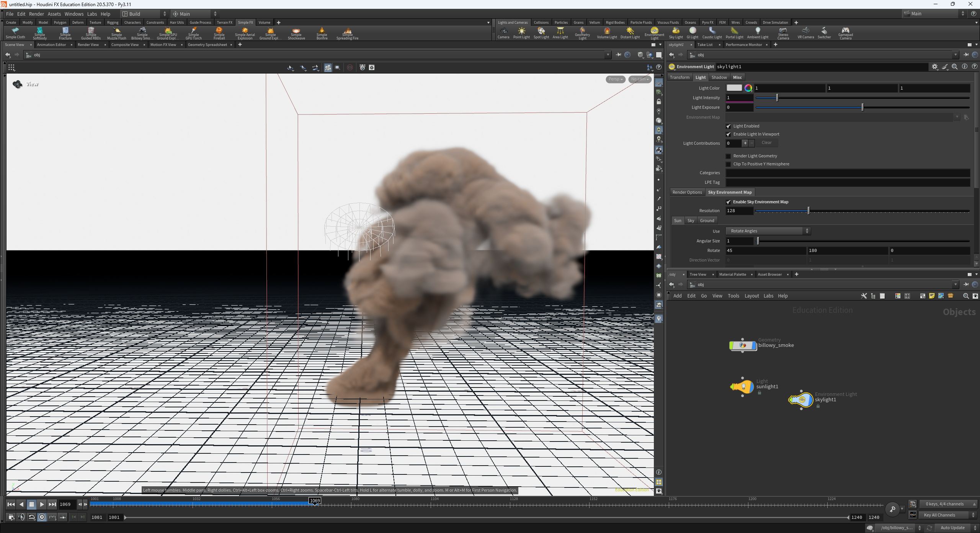Add a Simple Bonfire effect
Screen dimensions: 980x533
322,33
